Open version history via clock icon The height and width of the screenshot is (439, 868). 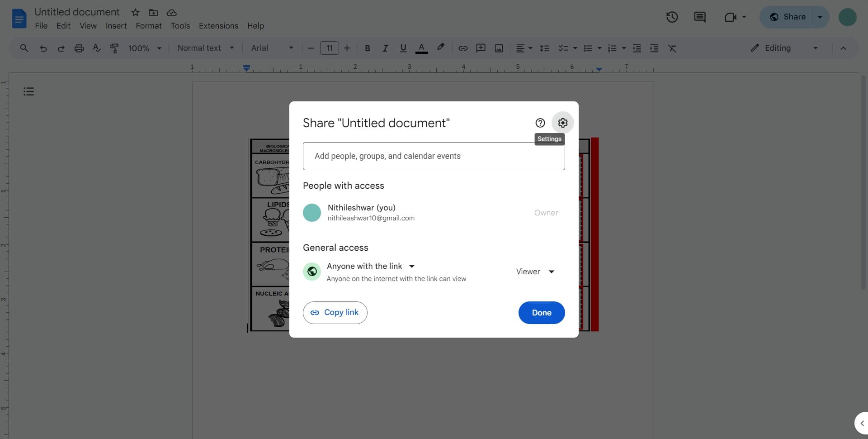coord(672,17)
